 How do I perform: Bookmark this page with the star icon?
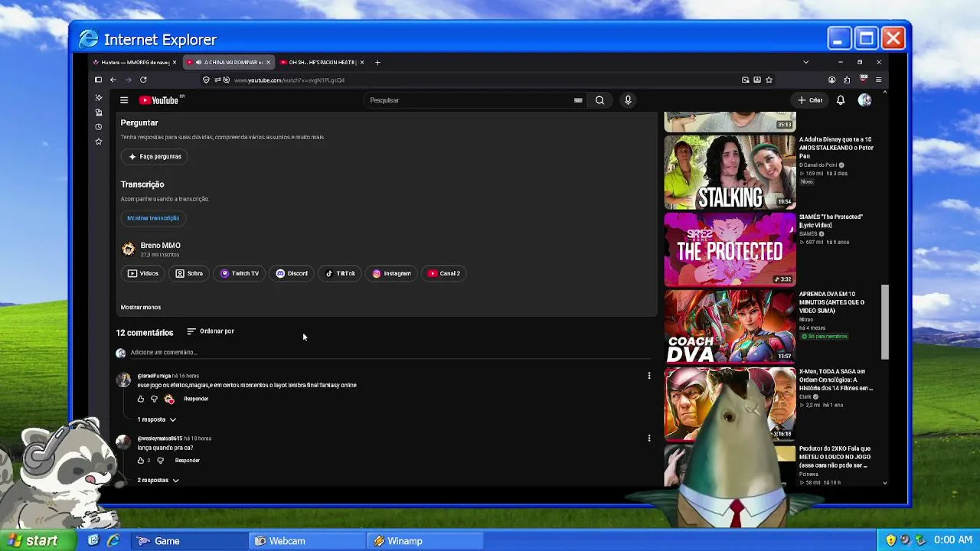769,80
